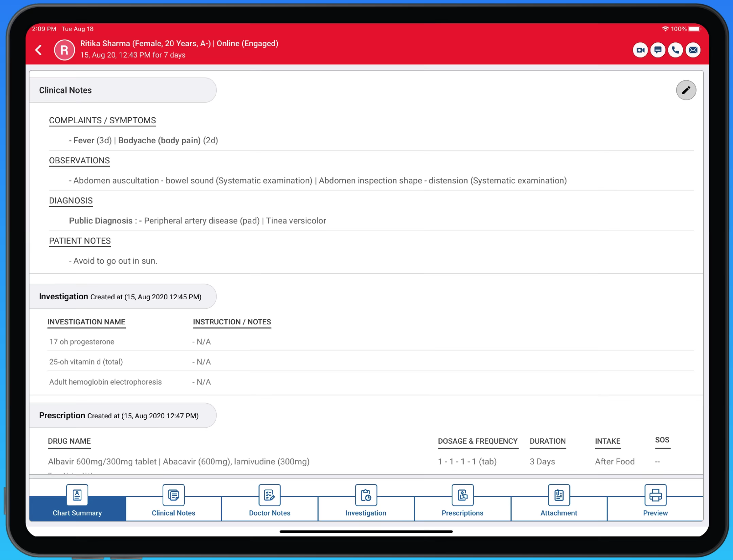
Task: Select DURATION column header
Action: tap(548, 441)
